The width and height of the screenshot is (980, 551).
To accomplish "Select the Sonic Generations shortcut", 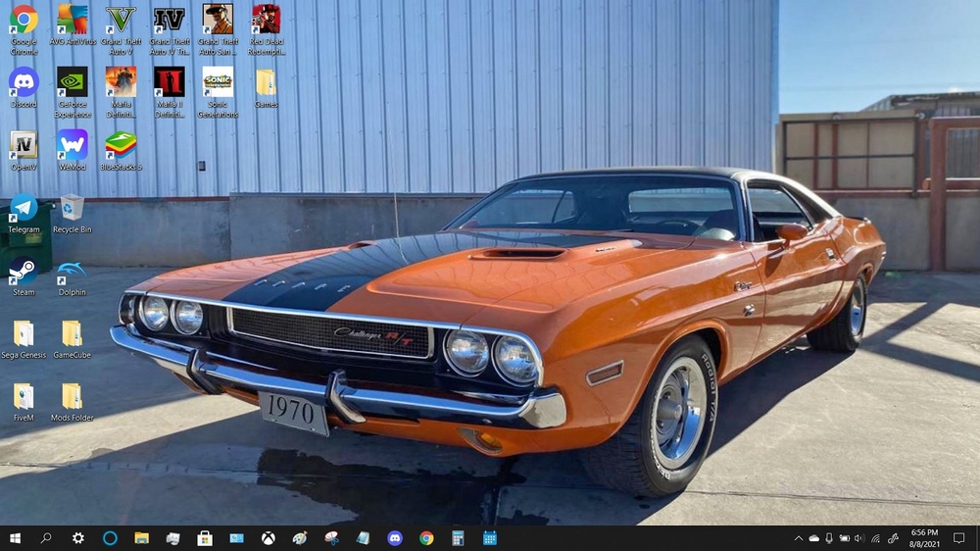I will (x=218, y=82).
